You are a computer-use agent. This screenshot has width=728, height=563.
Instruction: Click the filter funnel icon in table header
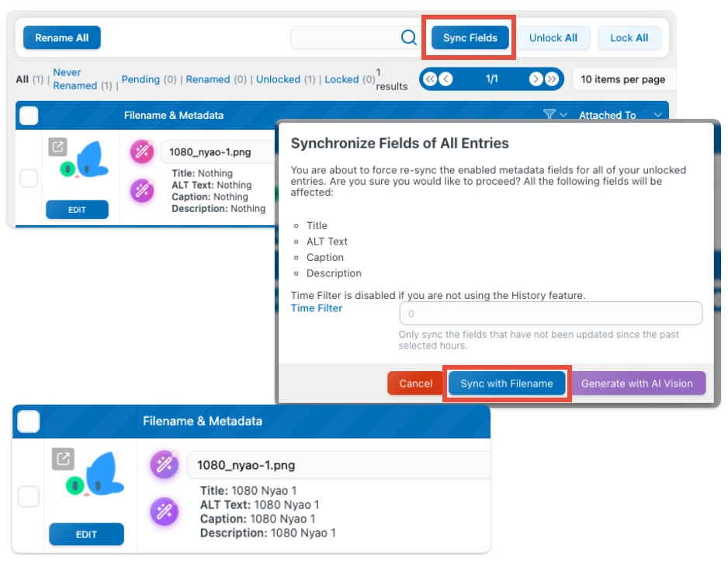pyautogui.click(x=549, y=115)
